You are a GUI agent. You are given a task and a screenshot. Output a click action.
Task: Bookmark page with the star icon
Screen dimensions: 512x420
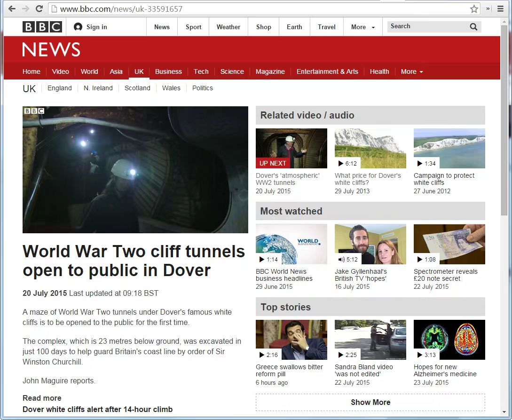(x=474, y=9)
